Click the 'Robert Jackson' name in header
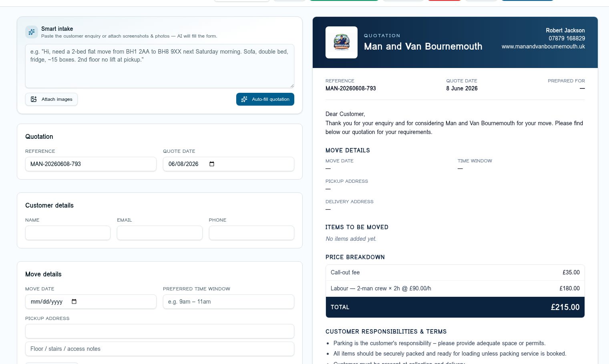This screenshot has width=609, height=364. (x=565, y=30)
